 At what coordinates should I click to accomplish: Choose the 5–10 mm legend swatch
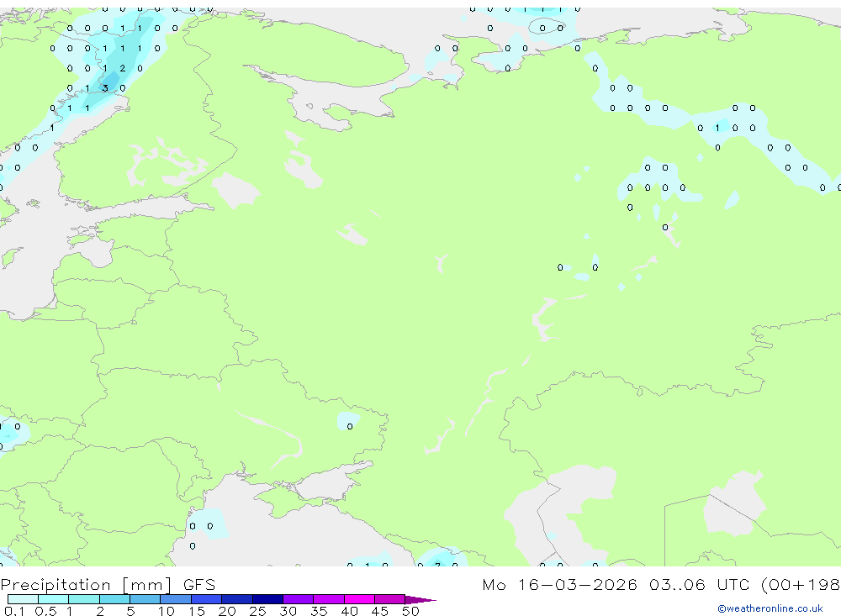[145, 599]
